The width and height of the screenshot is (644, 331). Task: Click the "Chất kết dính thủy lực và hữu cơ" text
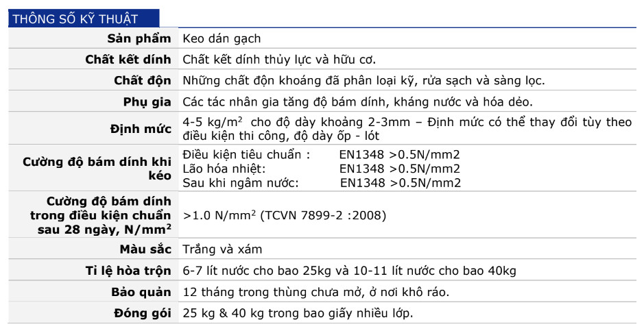point(278,60)
